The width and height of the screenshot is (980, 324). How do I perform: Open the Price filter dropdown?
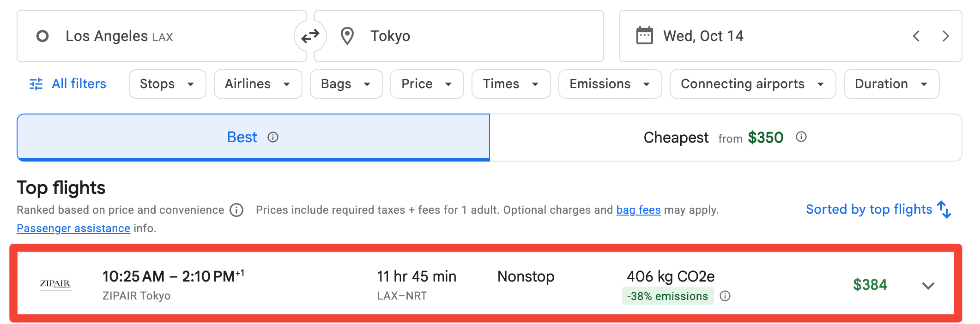(x=427, y=84)
